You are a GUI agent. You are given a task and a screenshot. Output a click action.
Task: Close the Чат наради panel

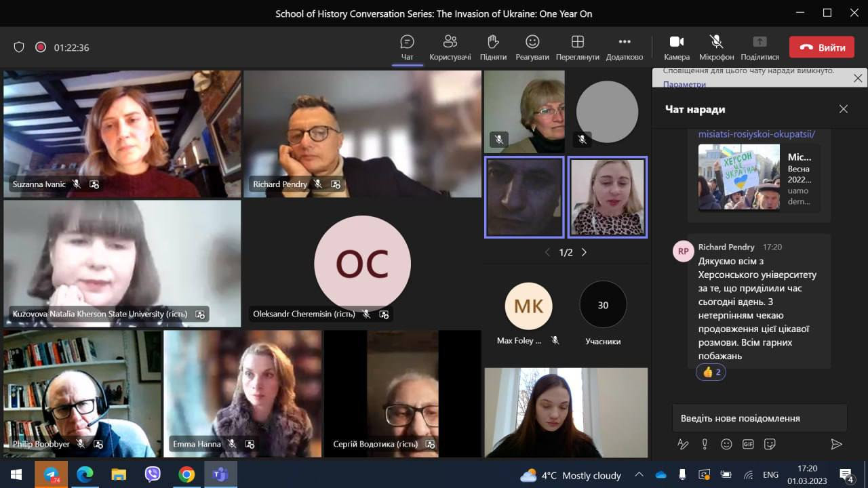pos(844,109)
